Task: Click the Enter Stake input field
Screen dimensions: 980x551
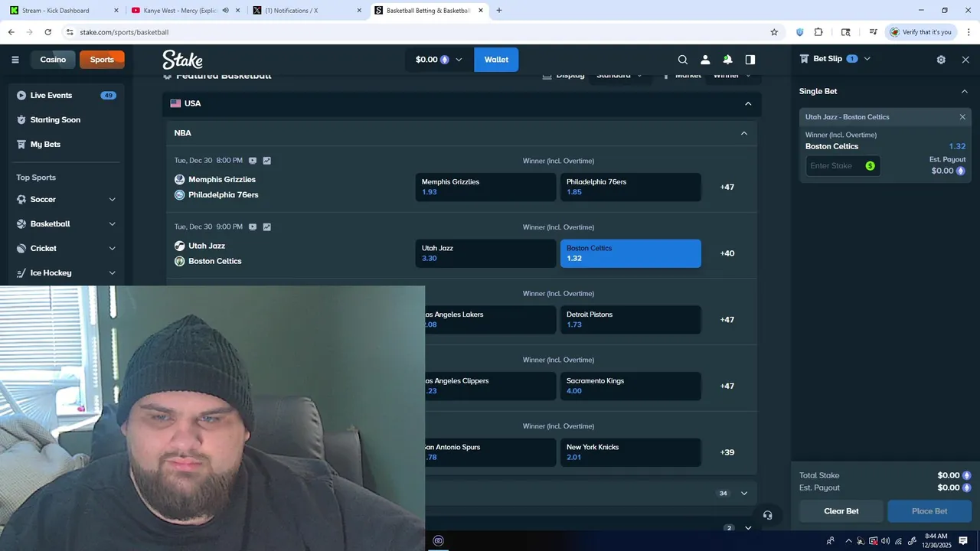Action: click(842, 166)
